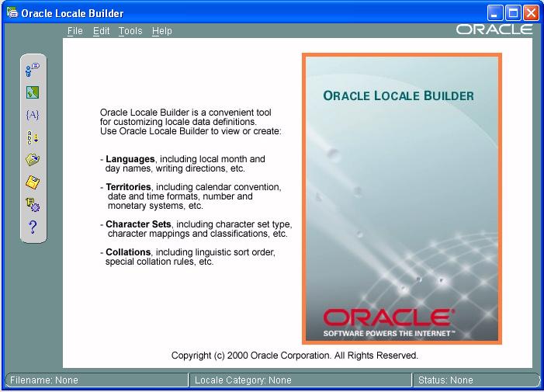Click the Filename status bar field
This screenshot has width=544, height=392.
[x=97, y=380]
